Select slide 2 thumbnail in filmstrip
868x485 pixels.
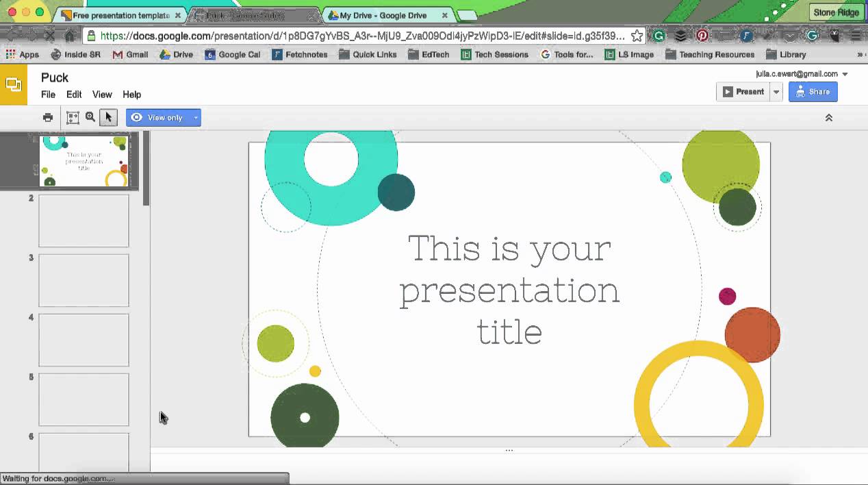[x=84, y=221]
